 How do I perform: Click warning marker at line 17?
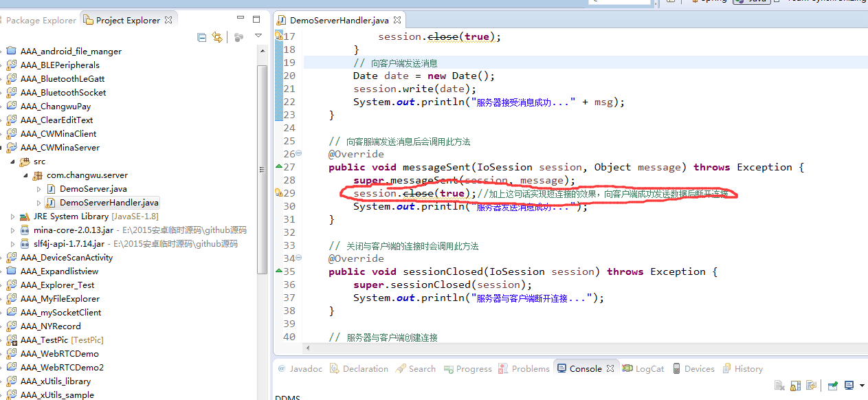tap(278, 36)
